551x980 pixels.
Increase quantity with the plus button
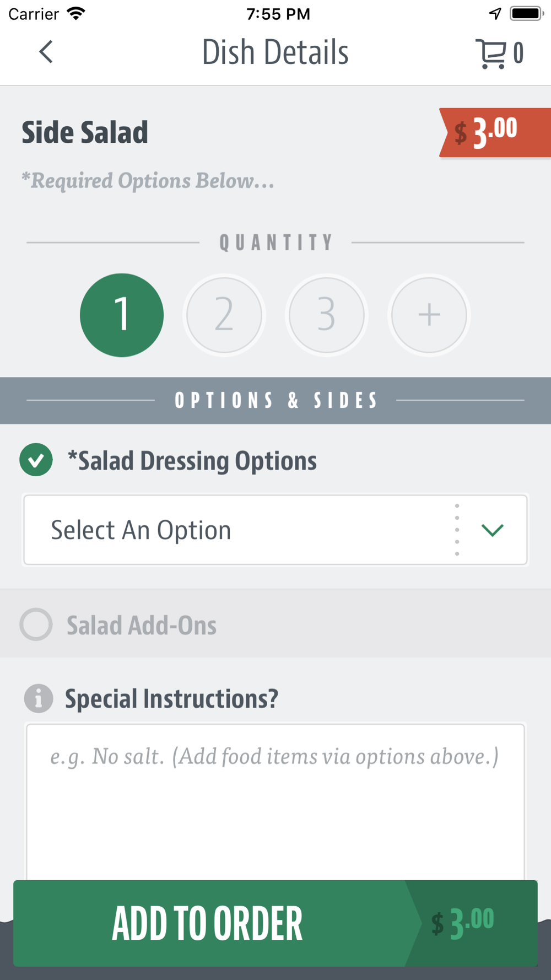pyautogui.click(x=429, y=315)
